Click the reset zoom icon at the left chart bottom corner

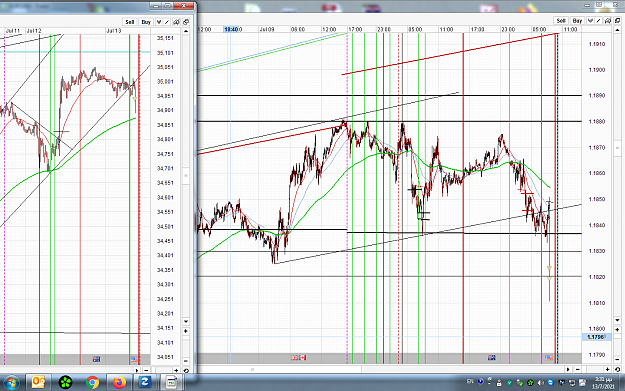pyautogui.click(x=186, y=370)
